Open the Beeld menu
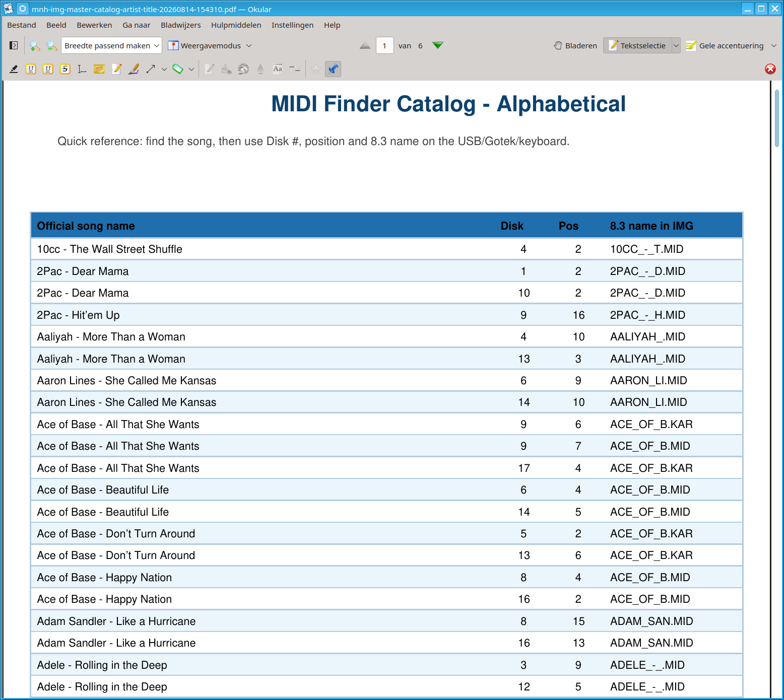 coord(56,25)
